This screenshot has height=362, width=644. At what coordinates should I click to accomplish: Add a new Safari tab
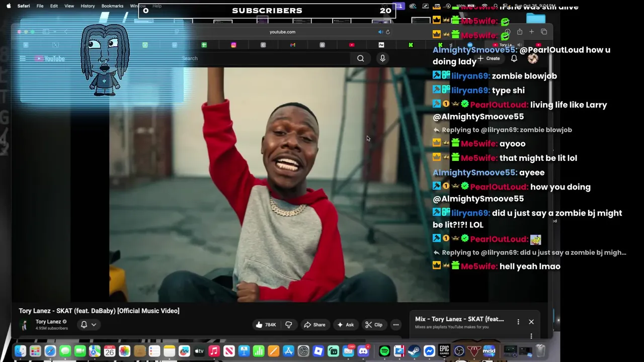(x=531, y=32)
